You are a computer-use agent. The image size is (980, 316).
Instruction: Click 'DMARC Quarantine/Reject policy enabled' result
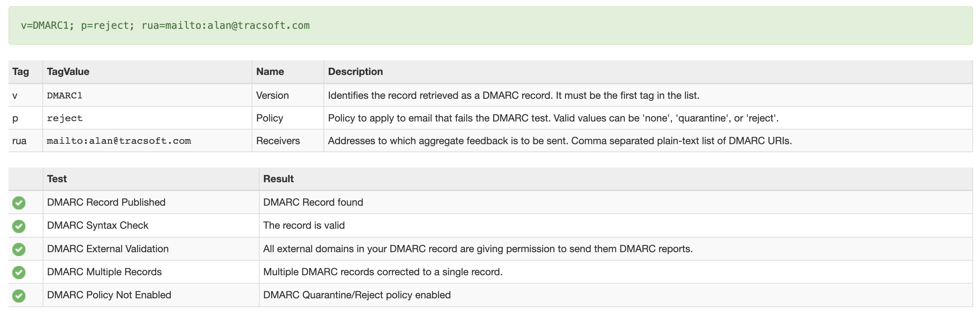(x=357, y=295)
